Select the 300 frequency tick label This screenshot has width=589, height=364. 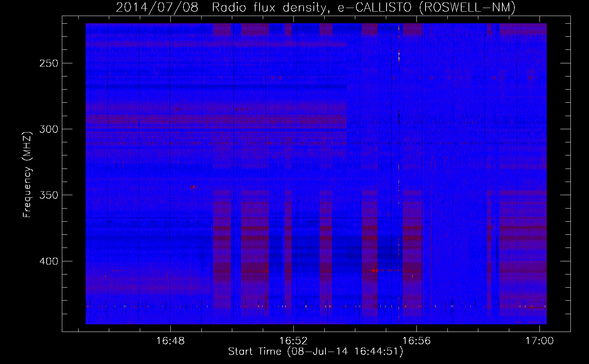[x=48, y=130]
